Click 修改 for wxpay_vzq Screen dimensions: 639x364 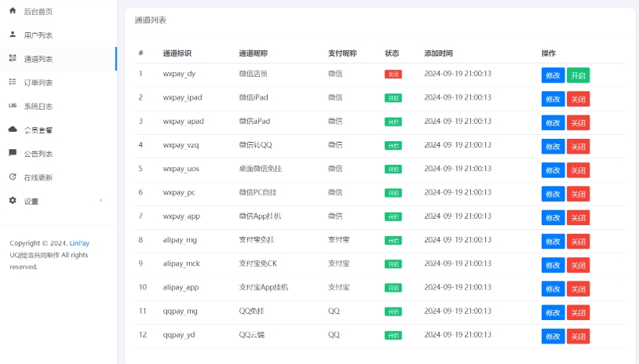coord(553,147)
